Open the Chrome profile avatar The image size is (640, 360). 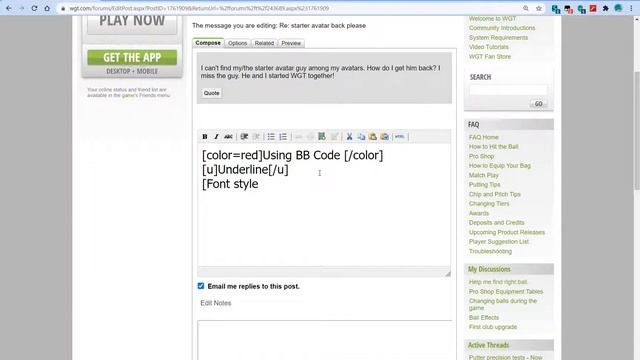618,8
